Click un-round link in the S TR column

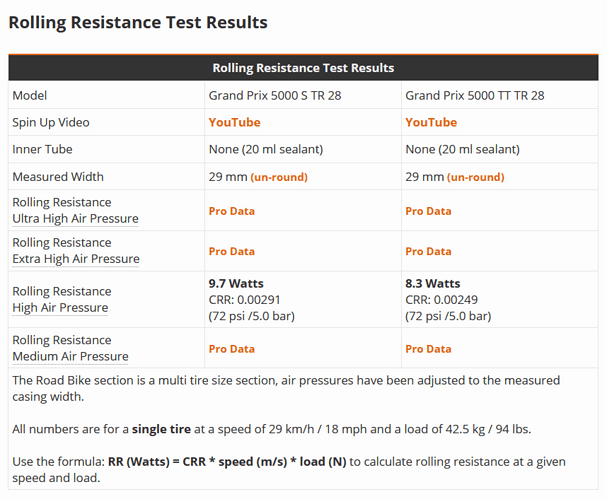pyautogui.click(x=279, y=177)
